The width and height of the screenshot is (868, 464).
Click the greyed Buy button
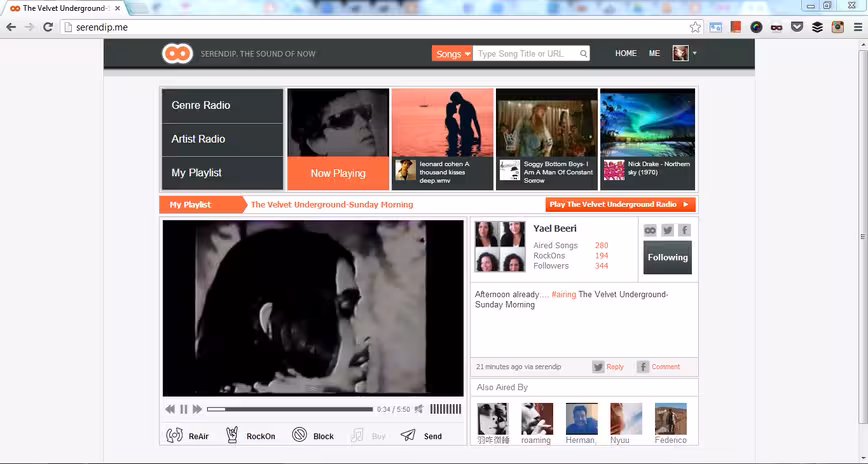click(x=368, y=436)
